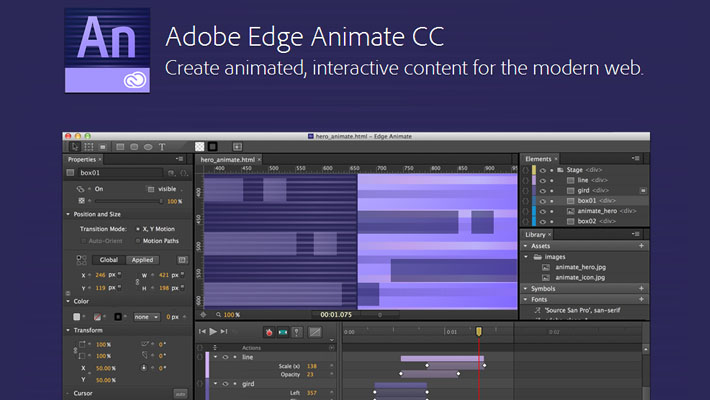Toggle the Auto-Orient checkbox
Screen dimensions: 710x400
pos(83,241)
